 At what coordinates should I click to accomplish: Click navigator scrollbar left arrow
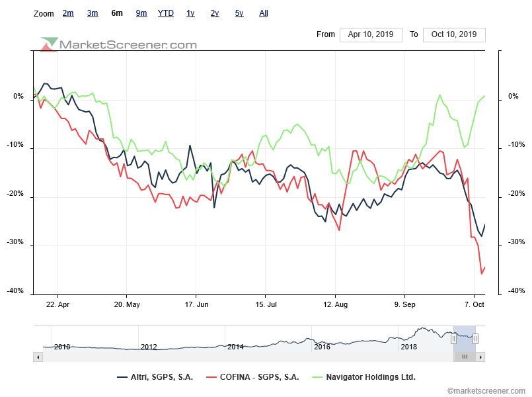[x=38, y=357]
